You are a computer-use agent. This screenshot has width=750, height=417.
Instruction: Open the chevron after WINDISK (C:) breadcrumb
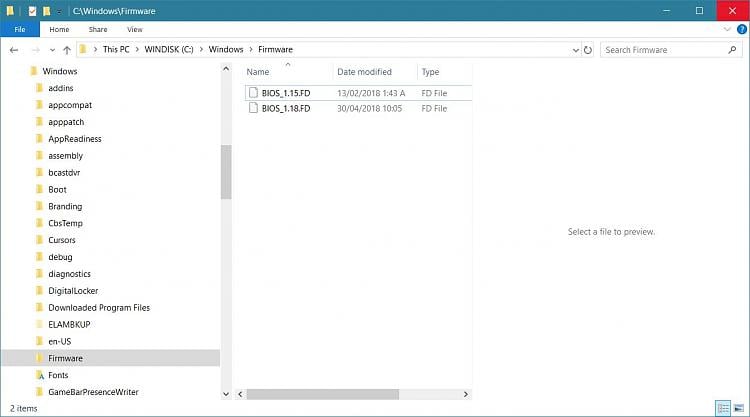[201, 50]
